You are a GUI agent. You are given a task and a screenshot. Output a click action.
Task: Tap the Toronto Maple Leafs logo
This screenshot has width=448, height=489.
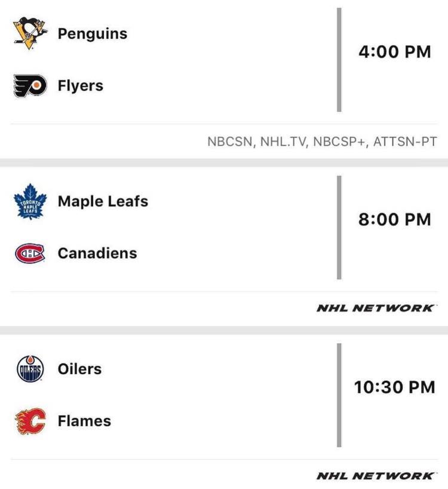point(30,201)
